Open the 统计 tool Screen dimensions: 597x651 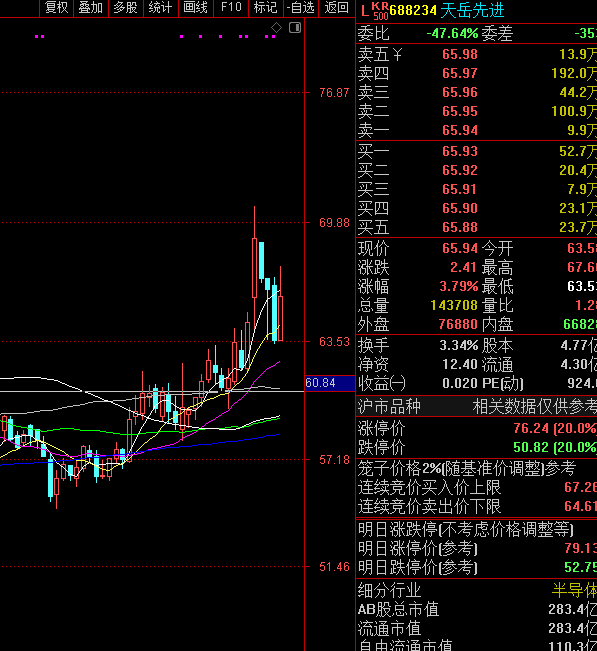[160, 7]
